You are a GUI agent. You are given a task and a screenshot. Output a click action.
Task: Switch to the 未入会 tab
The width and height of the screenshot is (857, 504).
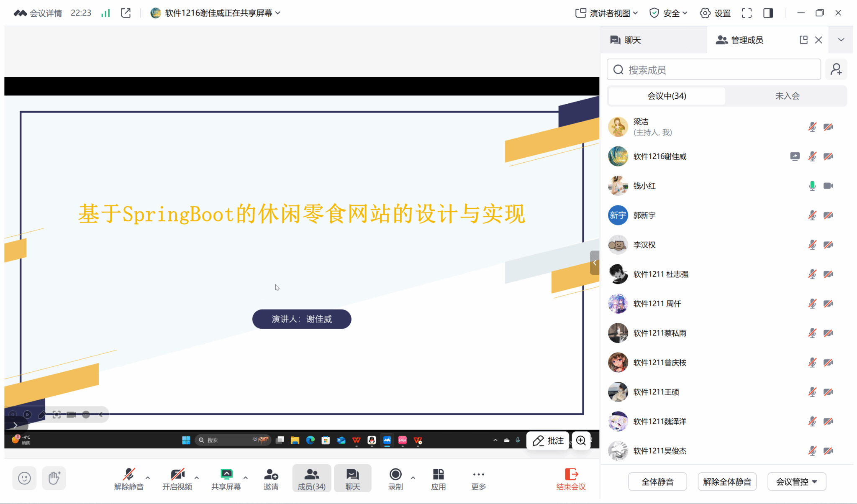tap(787, 96)
